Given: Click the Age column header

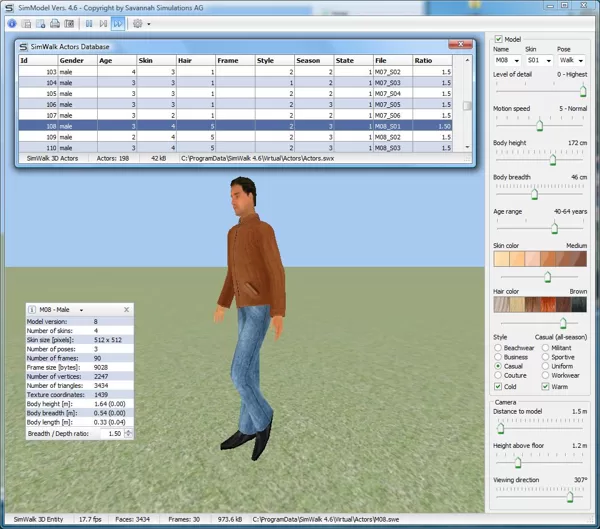Looking at the screenshot, I should pyautogui.click(x=117, y=60).
